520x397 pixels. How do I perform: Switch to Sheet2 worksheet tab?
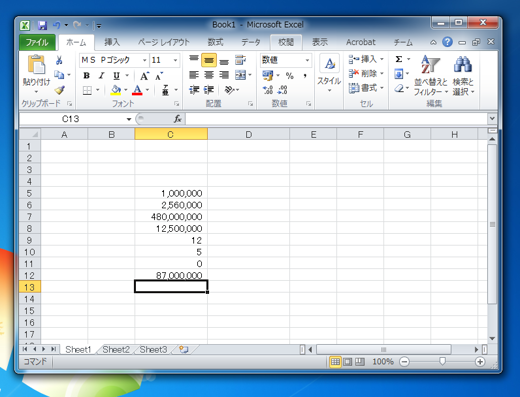coord(116,349)
